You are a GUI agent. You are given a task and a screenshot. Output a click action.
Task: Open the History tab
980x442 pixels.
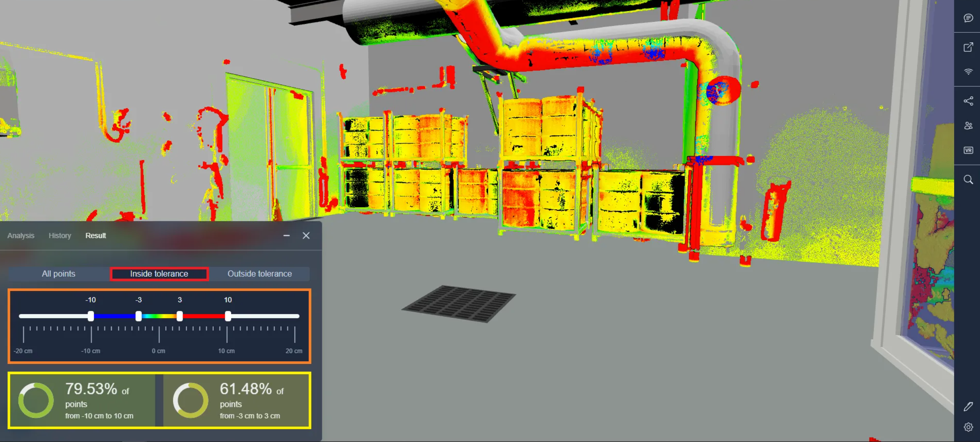(x=60, y=236)
